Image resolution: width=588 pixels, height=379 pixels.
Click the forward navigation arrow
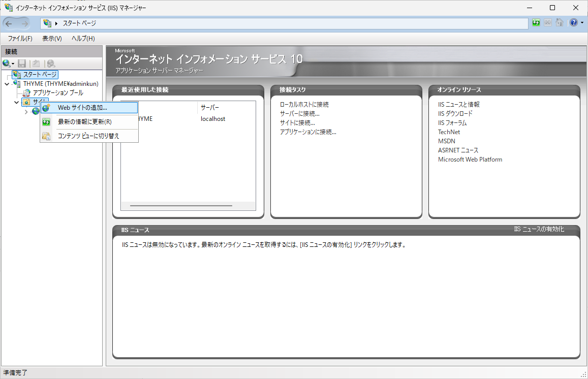[24, 23]
